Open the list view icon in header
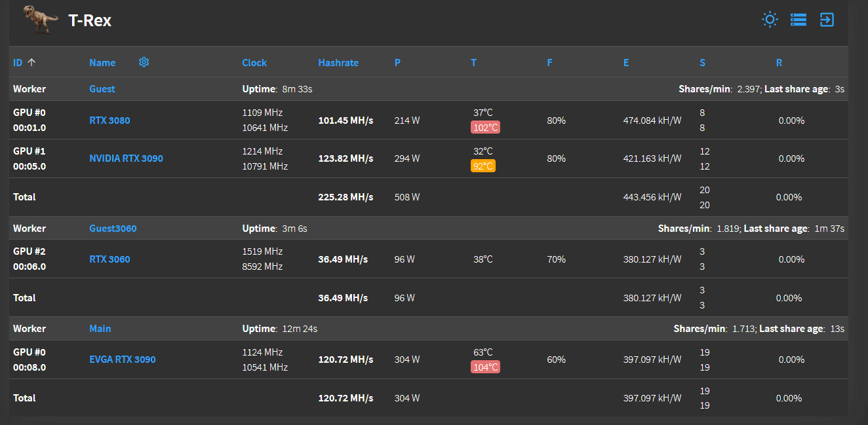 (799, 20)
